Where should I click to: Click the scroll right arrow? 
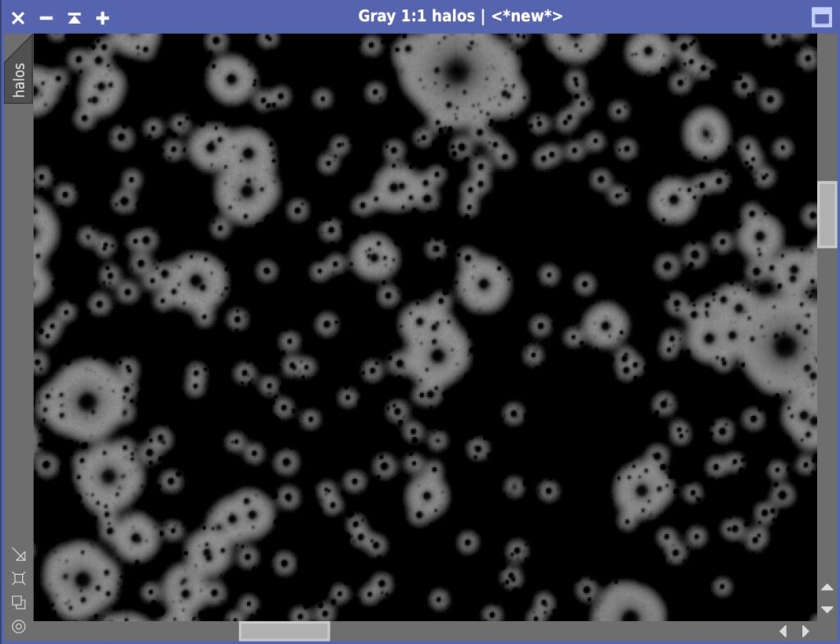(806, 631)
